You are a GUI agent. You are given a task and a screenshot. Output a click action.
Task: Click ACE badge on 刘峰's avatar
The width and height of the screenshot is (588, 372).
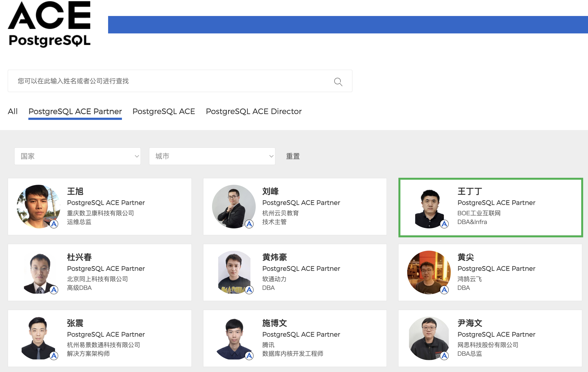click(249, 224)
